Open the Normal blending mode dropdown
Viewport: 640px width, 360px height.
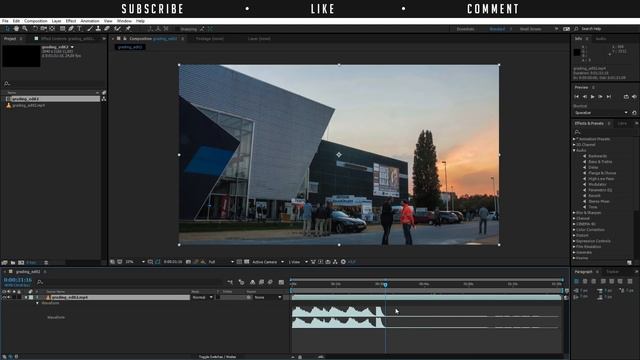click(202, 297)
